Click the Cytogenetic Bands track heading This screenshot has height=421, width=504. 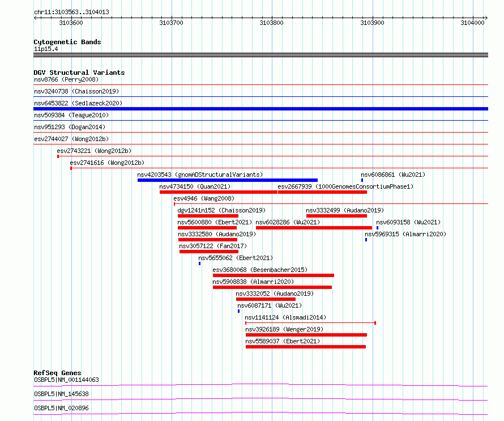point(67,42)
